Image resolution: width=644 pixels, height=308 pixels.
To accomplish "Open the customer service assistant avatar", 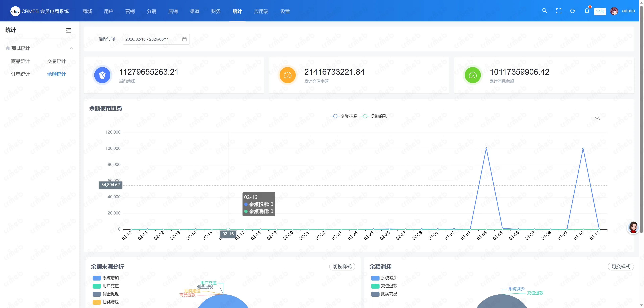I will point(633,227).
